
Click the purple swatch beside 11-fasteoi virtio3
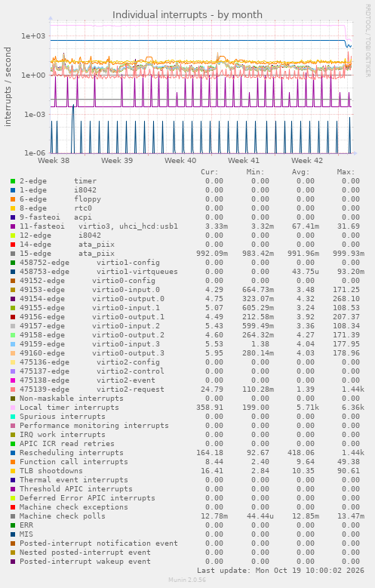[x=13, y=226]
